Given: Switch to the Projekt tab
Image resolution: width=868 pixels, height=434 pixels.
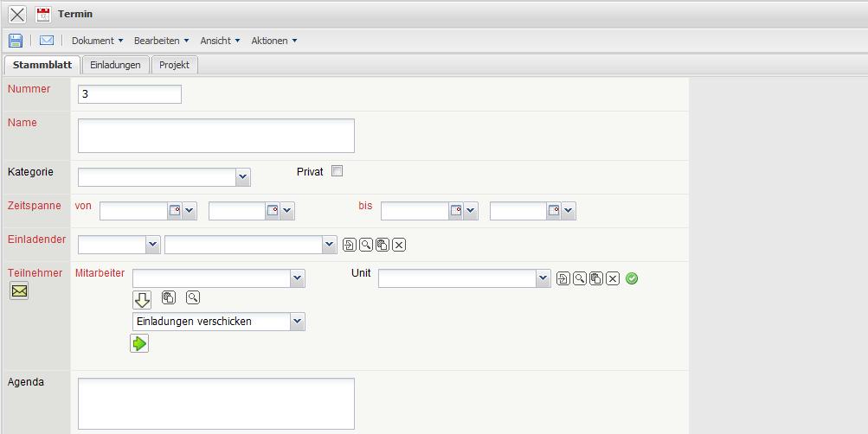Looking at the screenshot, I should [x=174, y=65].
